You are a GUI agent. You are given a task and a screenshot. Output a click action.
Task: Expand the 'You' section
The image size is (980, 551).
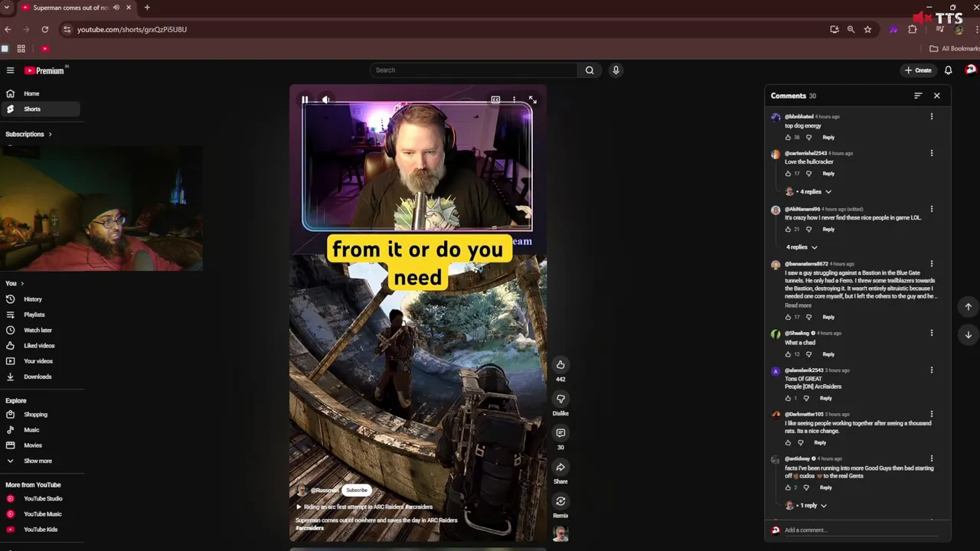[x=15, y=283]
